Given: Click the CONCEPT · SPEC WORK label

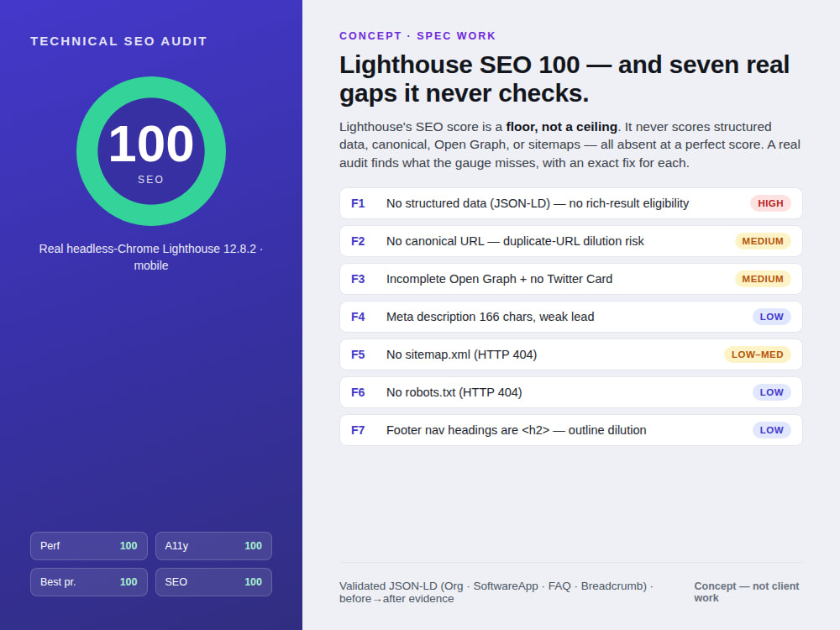Looking at the screenshot, I should point(417,36).
